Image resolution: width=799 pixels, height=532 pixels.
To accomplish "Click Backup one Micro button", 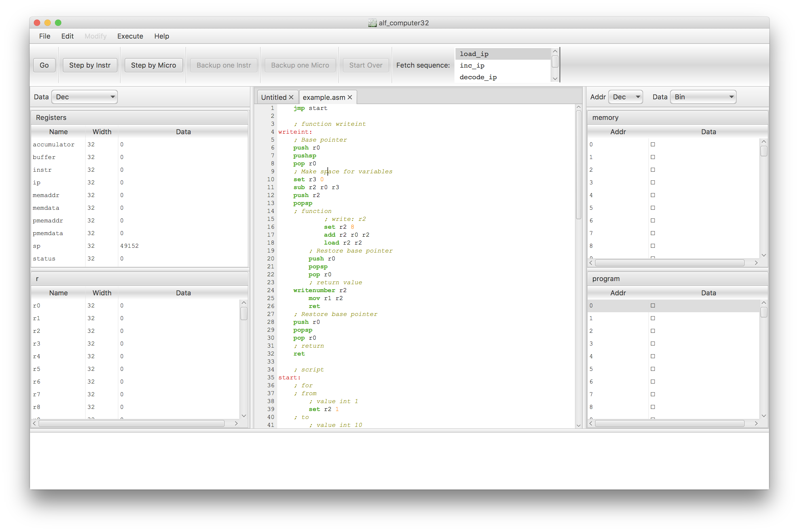I will click(x=300, y=65).
